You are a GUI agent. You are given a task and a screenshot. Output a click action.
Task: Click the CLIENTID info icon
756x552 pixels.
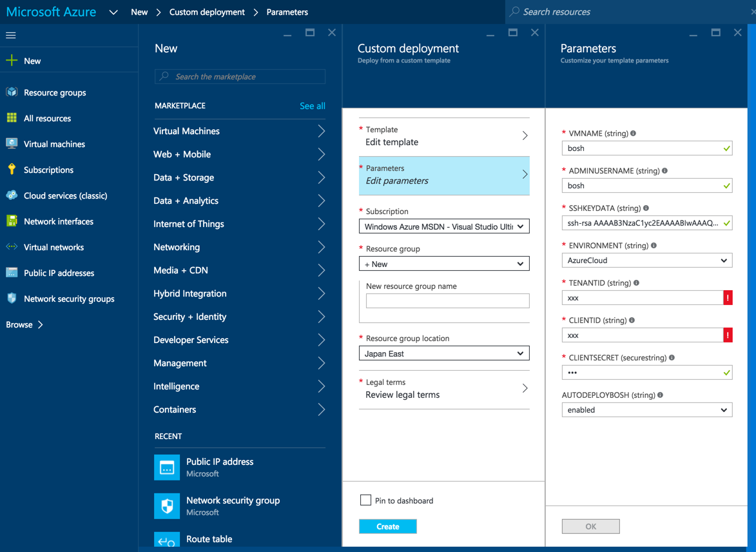point(632,320)
